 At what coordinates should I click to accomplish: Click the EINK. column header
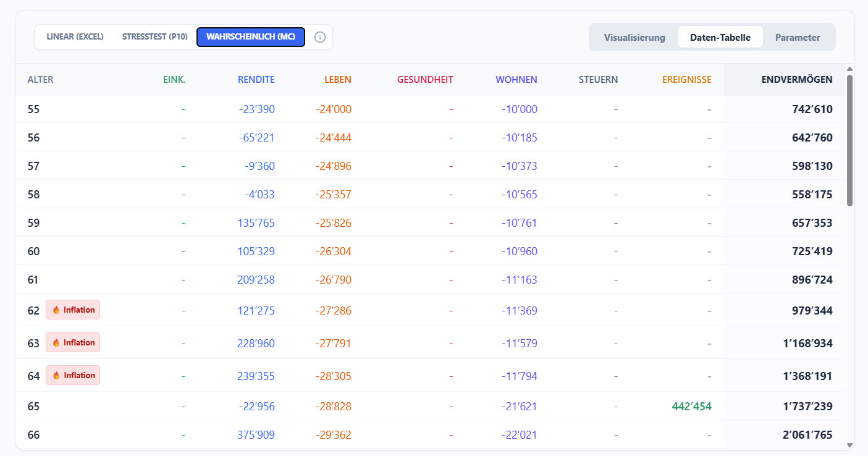174,80
